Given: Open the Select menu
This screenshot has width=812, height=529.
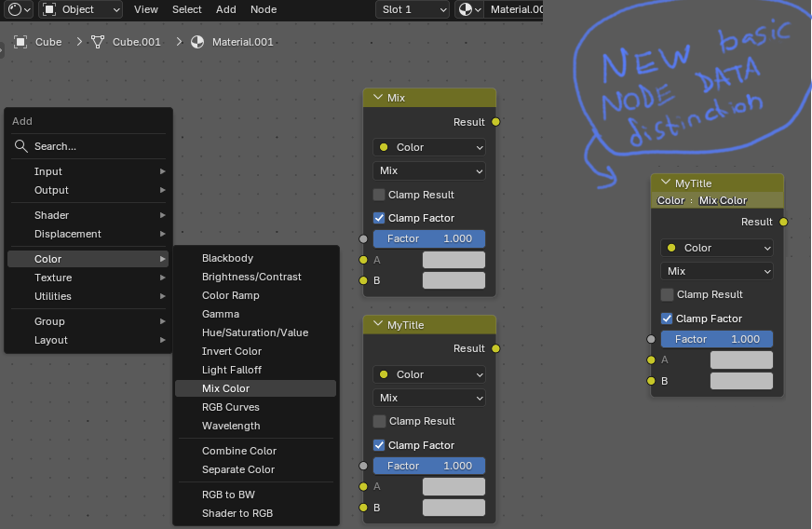Looking at the screenshot, I should pyautogui.click(x=187, y=9).
